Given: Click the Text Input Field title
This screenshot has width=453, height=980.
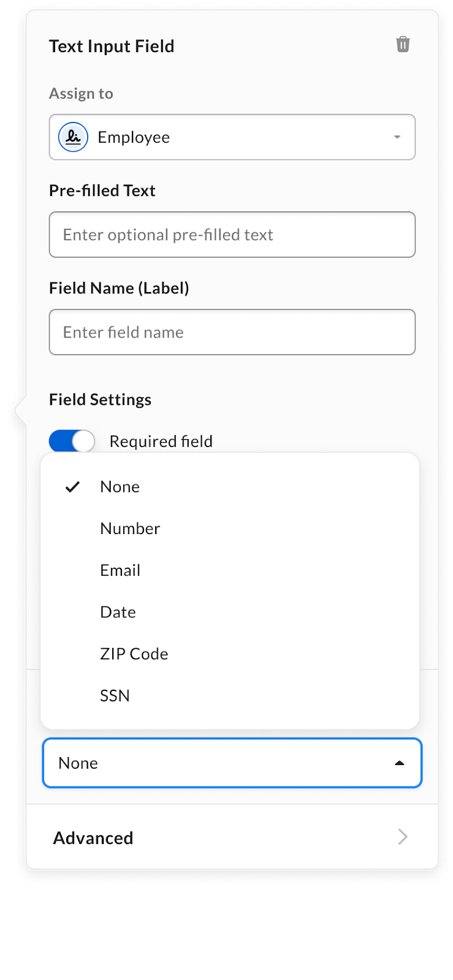Looking at the screenshot, I should click(112, 47).
